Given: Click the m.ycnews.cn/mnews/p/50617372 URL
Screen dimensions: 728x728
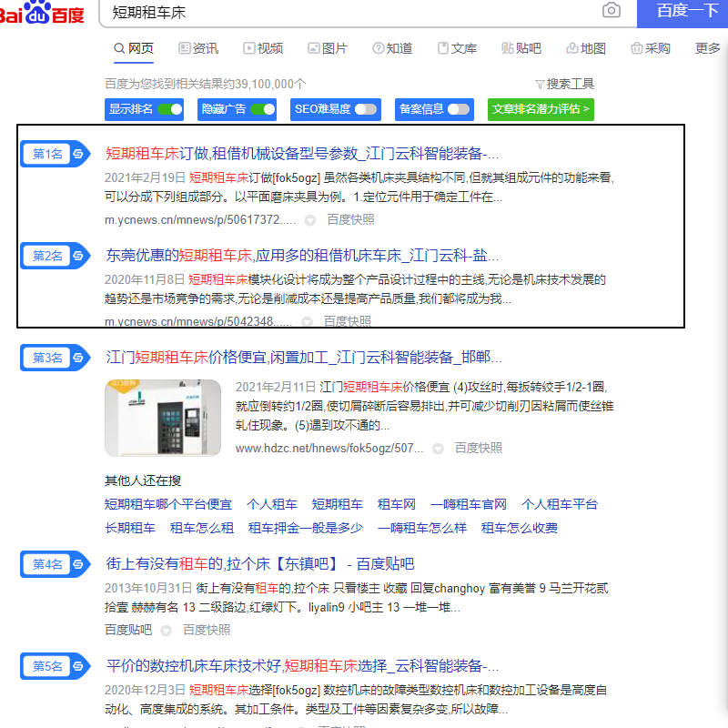Looking at the screenshot, I should 200,219.
